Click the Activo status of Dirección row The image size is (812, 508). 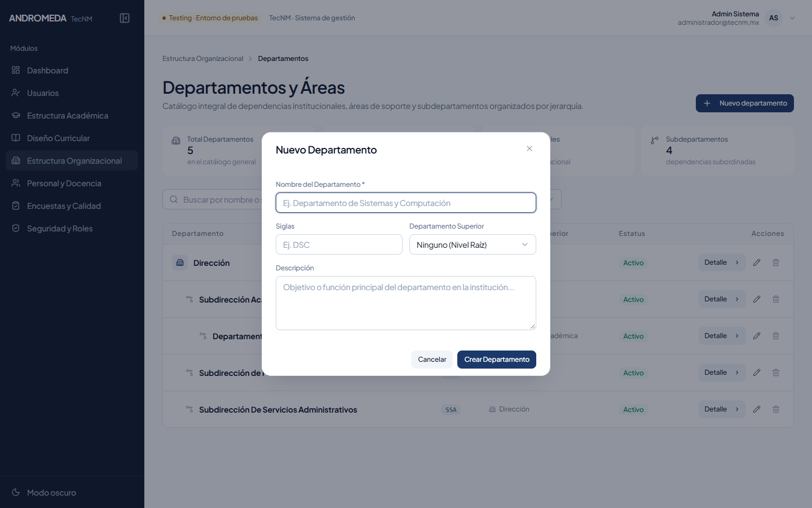point(633,263)
